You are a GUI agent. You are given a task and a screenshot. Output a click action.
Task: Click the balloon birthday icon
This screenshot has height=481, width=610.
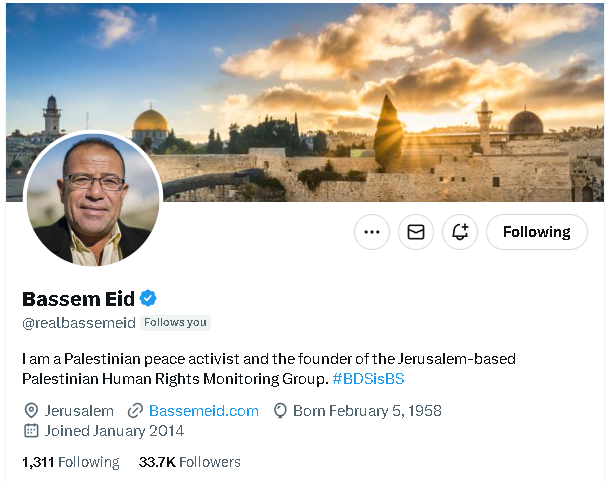click(x=280, y=410)
